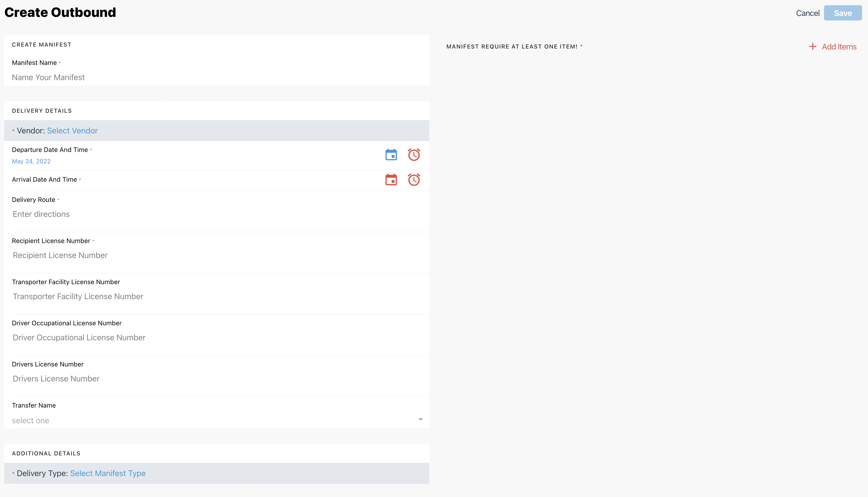Open the Select Manifest Type chooser
This screenshot has width=868, height=497.
click(x=107, y=473)
